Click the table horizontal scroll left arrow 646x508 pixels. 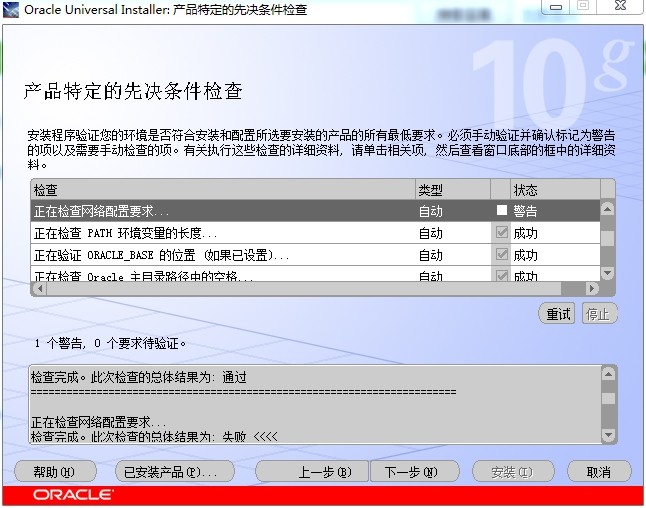click(40, 288)
